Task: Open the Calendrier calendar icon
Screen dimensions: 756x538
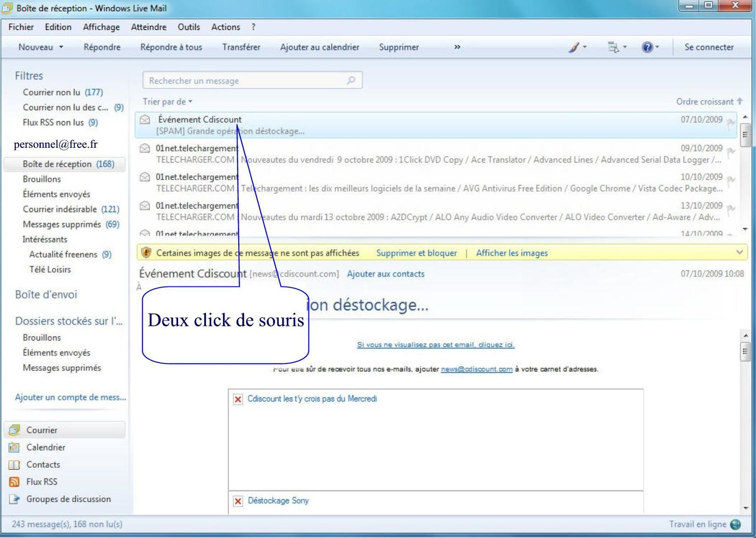Action: (15, 447)
